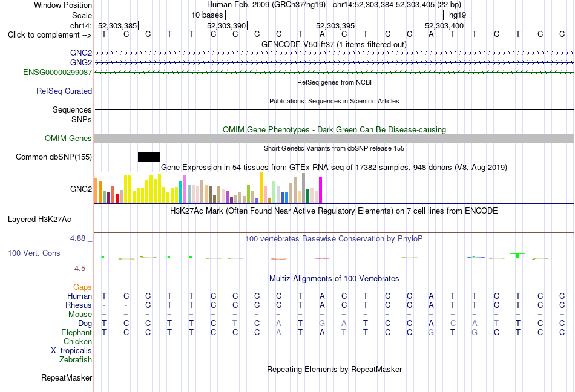The image size is (575, 392).
Task: Click the OMIM Genes track label
Action: [68, 138]
